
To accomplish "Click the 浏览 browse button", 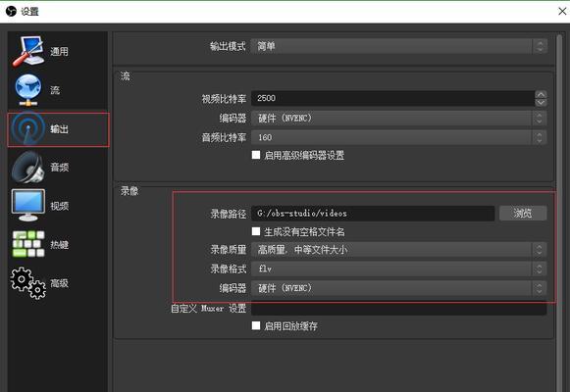I will (x=523, y=213).
